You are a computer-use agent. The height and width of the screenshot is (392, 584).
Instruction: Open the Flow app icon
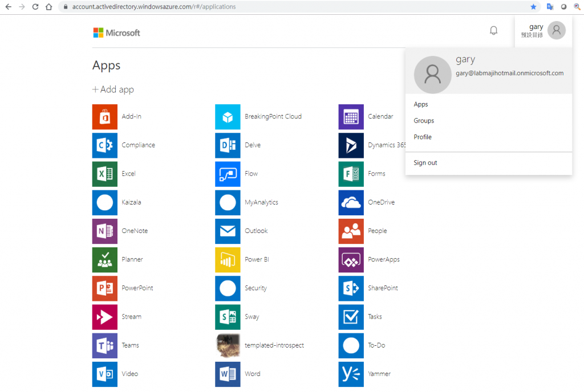point(228,174)
